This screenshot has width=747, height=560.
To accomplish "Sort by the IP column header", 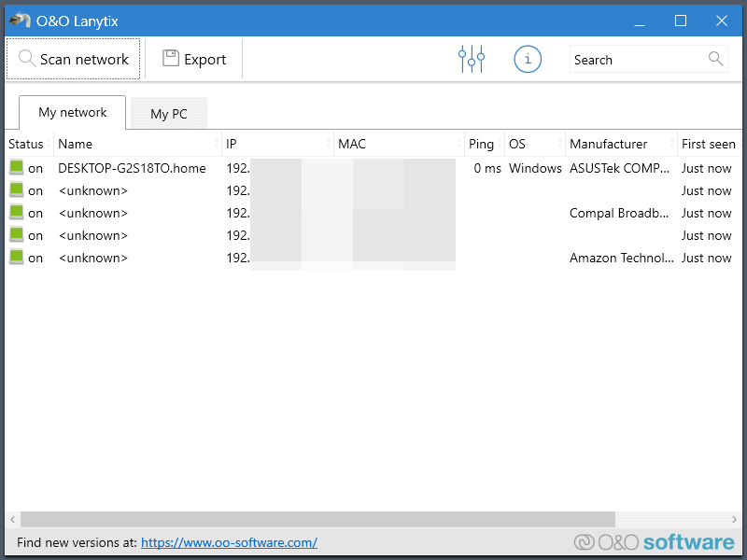I will [232, 144].
